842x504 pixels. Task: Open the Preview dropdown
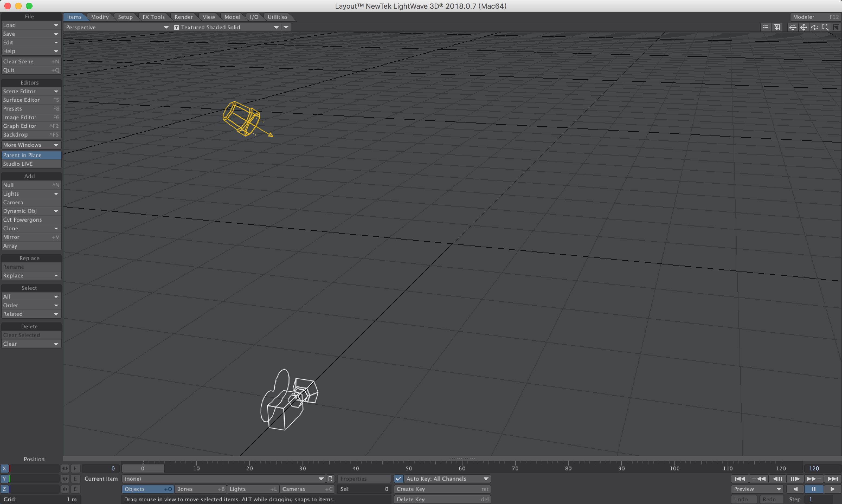[x=757, y=489]
